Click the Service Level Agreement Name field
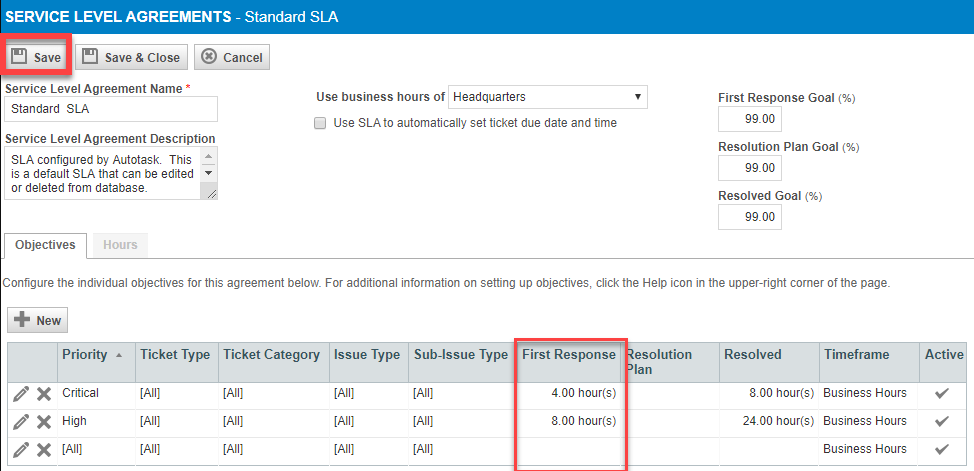This screenshot has width=974, height=471. pyautogui.click(x=110, y=109)
